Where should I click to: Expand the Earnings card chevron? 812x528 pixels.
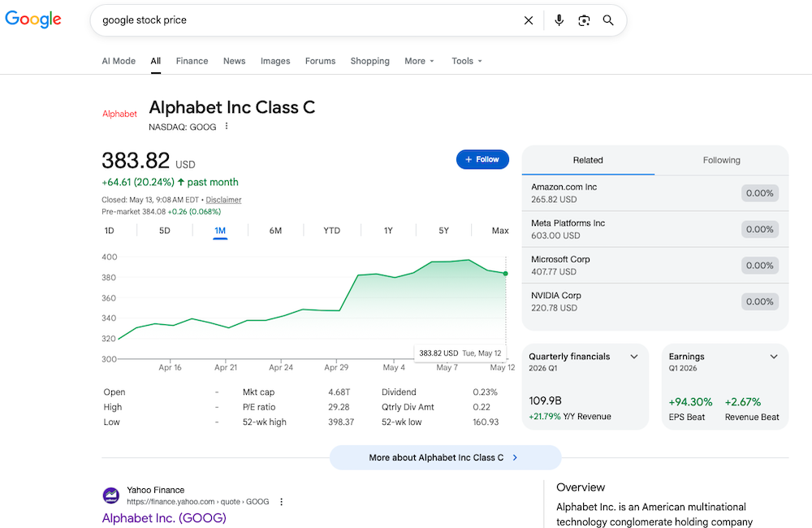774,357
